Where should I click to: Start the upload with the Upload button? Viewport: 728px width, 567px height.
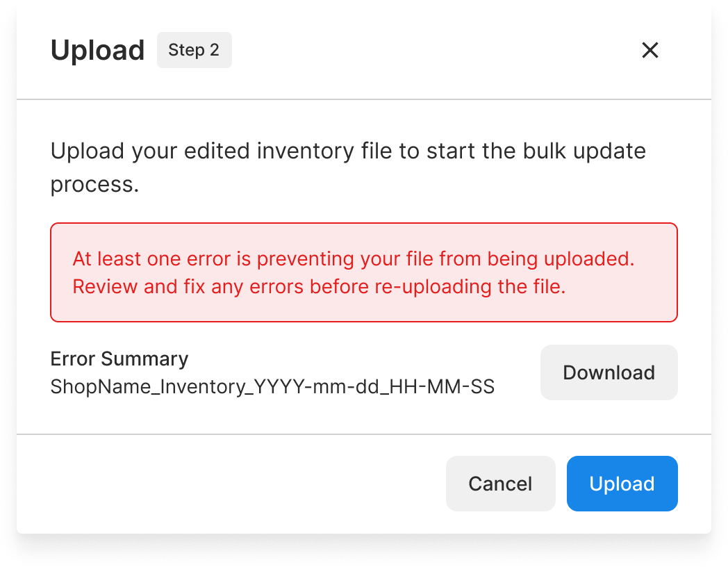click(x=622, y=484)
